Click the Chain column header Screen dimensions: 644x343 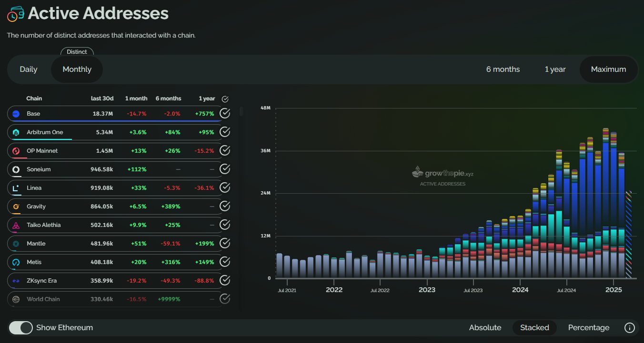(x=34, y=98)
